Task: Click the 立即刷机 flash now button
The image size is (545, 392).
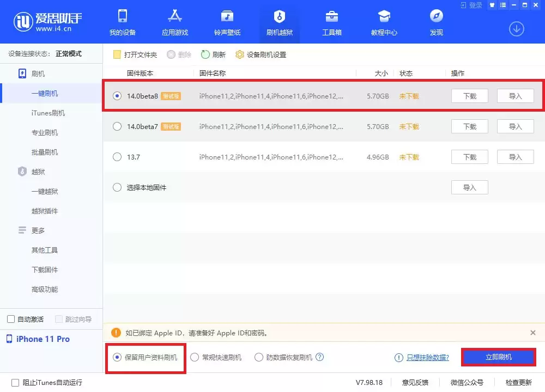Action: (x=499, y=357)
